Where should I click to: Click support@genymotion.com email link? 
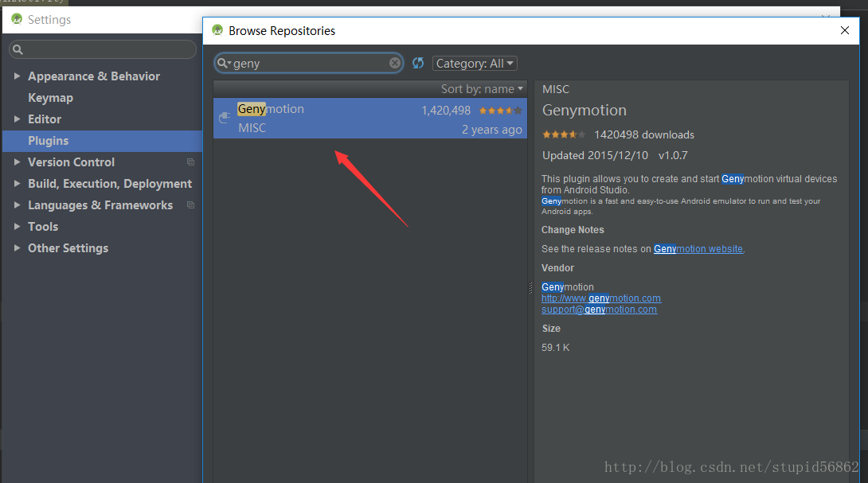pyautogui.click(x=599, y=310)
